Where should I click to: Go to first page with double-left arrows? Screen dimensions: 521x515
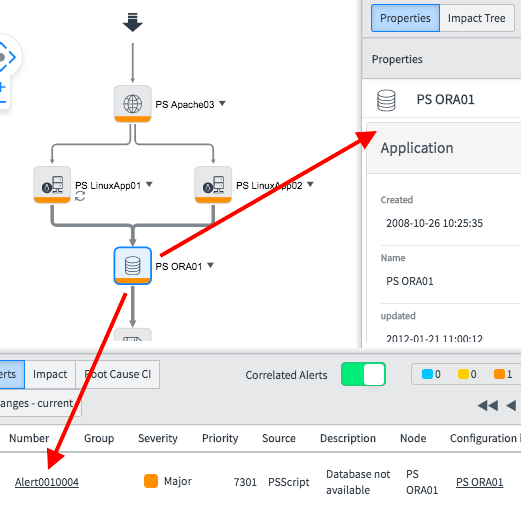click(488, 406)
